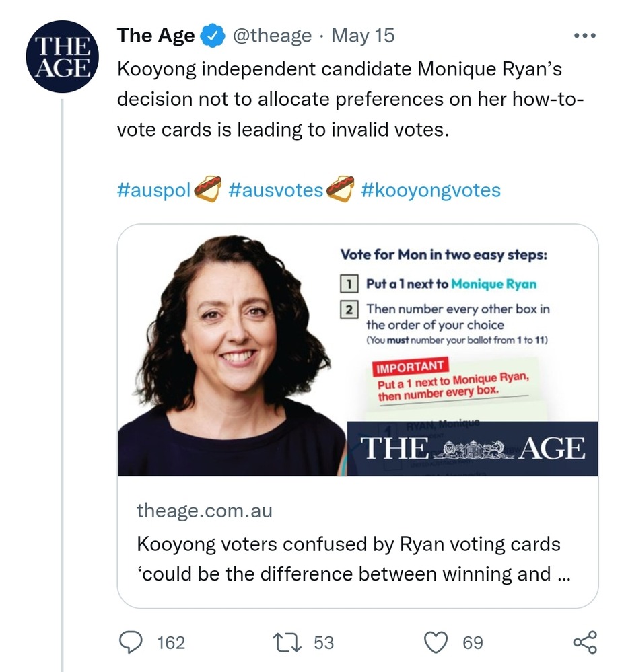Open the 'Kooyong voters confused' headline
The width and height of the screenshot is (624, 672).
[x=349, y=558]
